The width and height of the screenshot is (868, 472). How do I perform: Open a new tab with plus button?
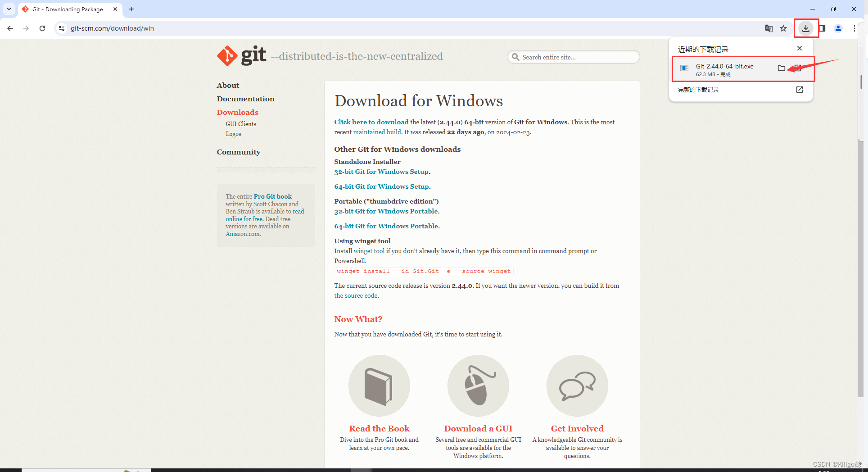(x=131, y=9)
